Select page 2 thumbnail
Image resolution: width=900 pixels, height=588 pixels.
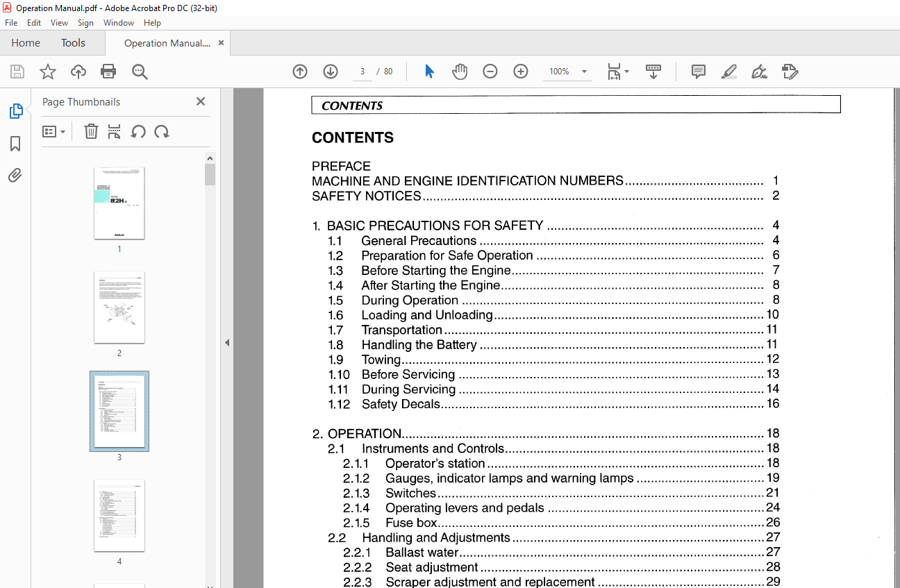coord(119,307)
